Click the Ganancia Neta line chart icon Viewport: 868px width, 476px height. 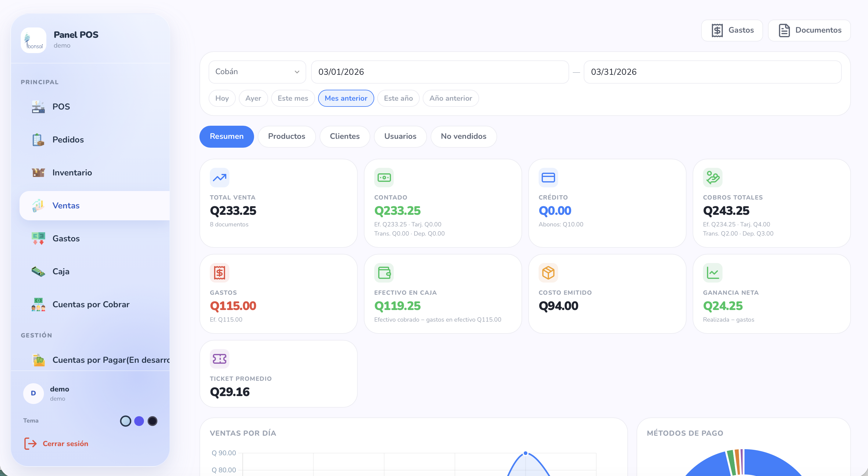713,273
